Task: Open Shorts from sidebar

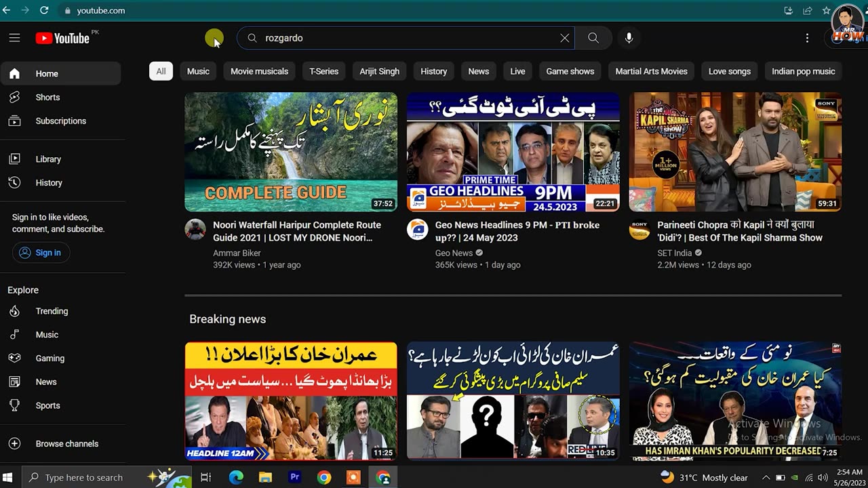Action: tap(61, 97)
